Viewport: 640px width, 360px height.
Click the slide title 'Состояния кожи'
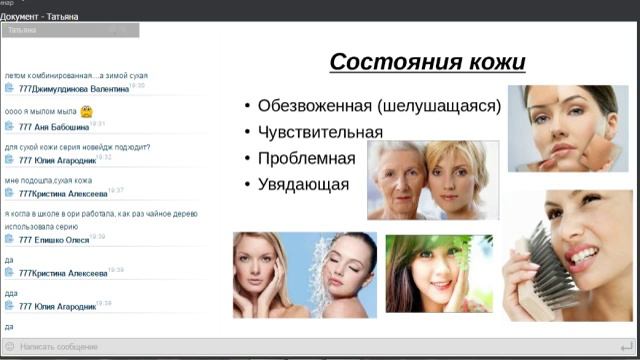427,62
